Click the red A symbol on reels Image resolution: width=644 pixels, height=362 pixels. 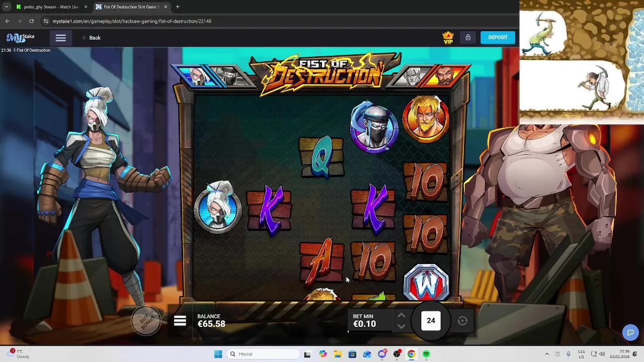tap(322, 261)
